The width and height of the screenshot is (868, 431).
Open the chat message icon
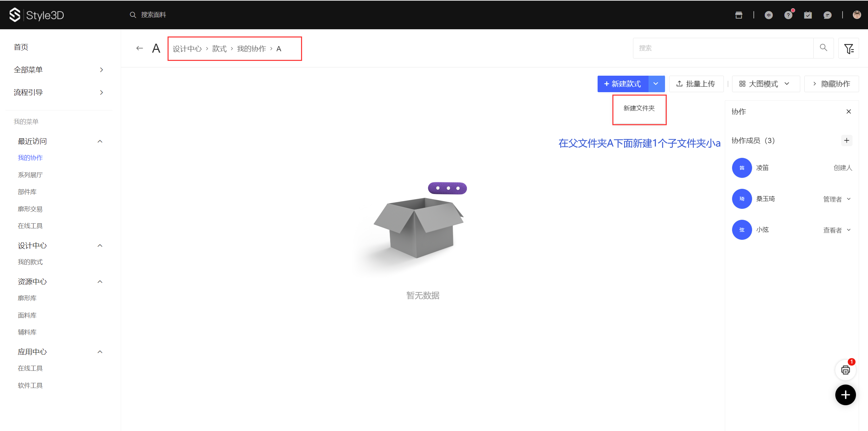pyautogui.click(x=827, y=15)
